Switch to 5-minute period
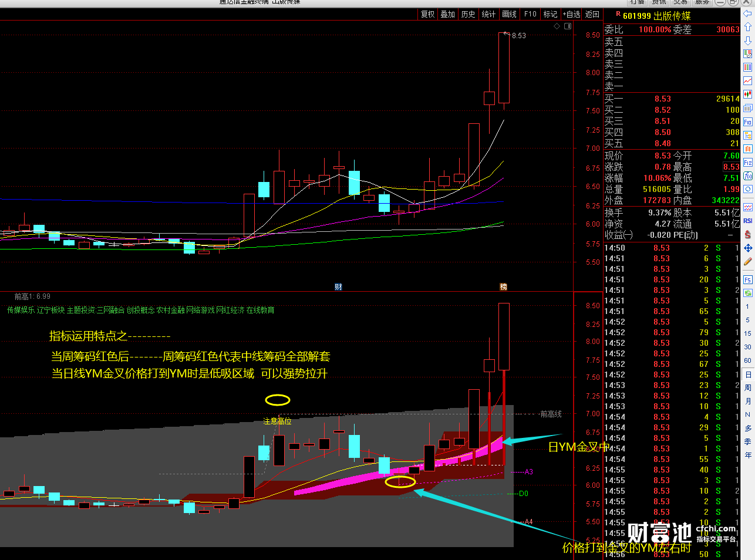Screen dimensions: 755x560 click(x=747, y=321)
